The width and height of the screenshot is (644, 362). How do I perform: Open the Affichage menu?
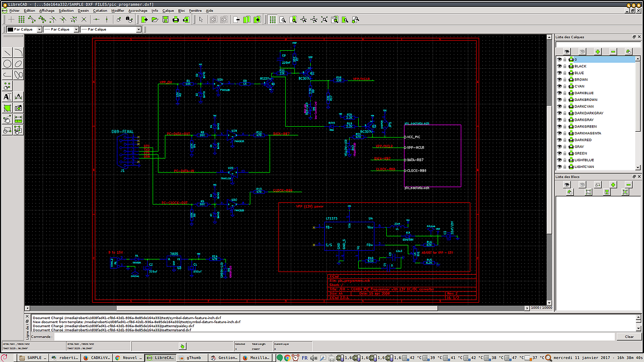point(47,10)
